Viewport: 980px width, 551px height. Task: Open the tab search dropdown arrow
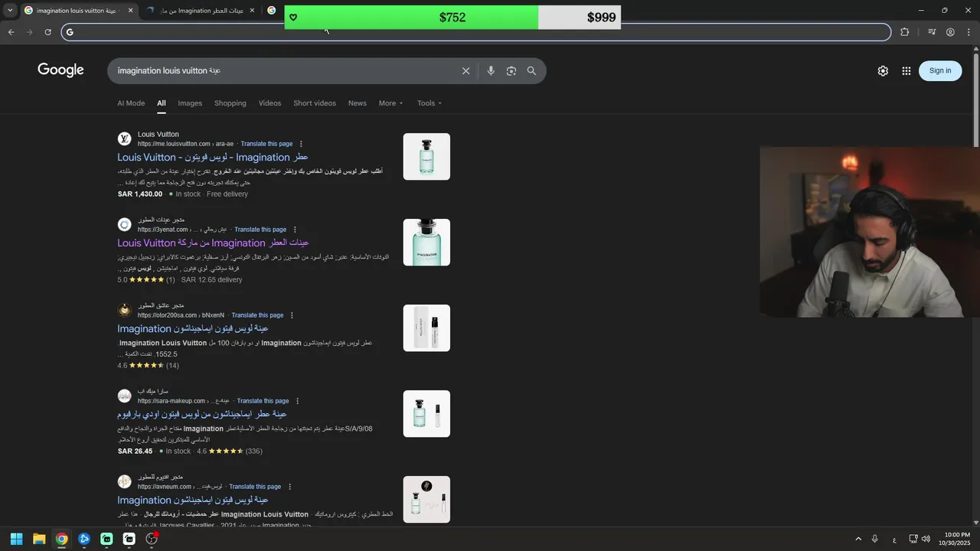click(x=10, y=11)
